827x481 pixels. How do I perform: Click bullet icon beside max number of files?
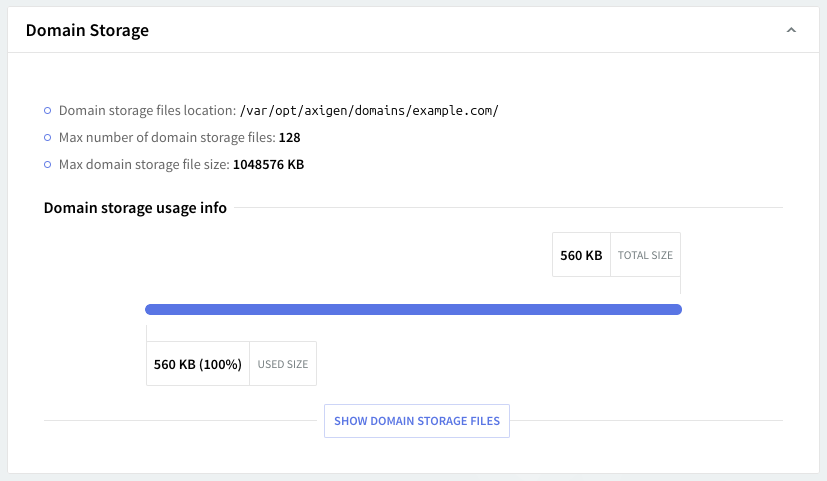(47, 137)
